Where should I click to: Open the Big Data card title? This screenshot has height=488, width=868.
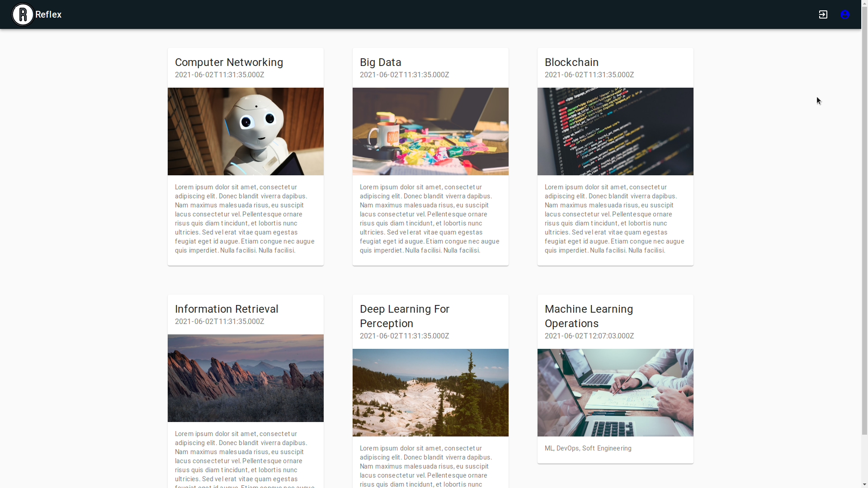point(380,62)
